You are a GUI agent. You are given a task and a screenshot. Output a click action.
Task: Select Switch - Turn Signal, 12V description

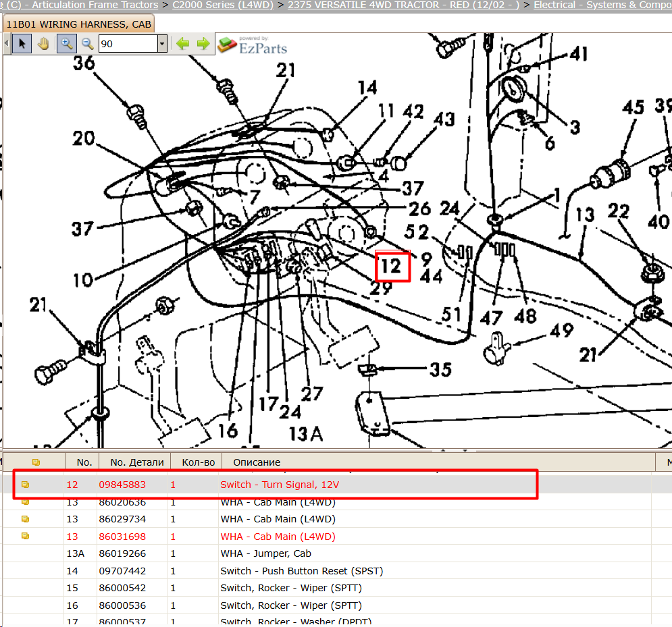tap(280, 485)
